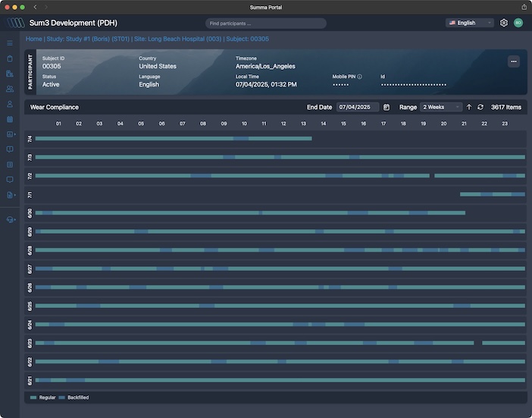Click the Find participants search box

(265, 24)
